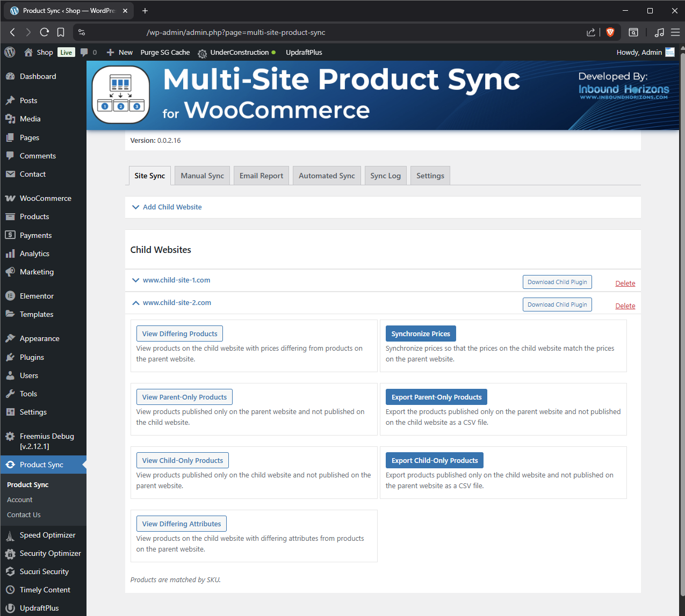Viewport: 685px width, 616px height.
Task: Collapse the www.child-site-2.com section
Action: 177,303
